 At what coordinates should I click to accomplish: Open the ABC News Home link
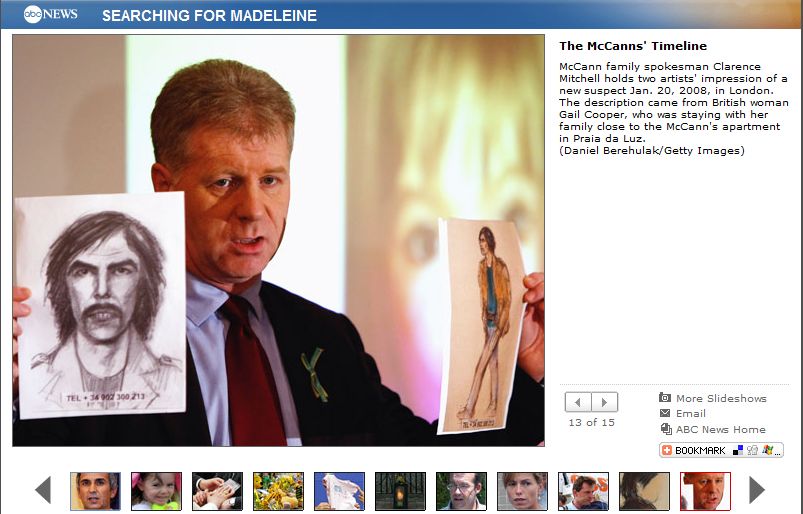point(721,430)
